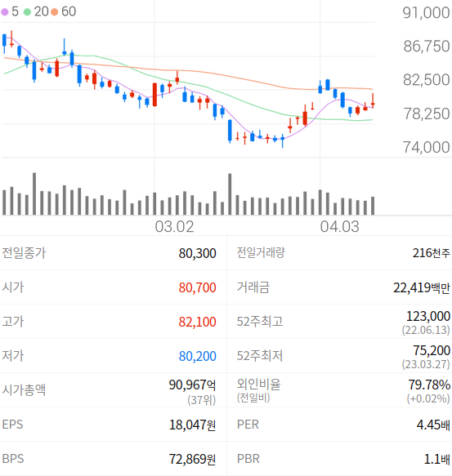This screenshot has height=476, width=452.
Task: Click the PBR label
Action: click(x=248, y=459)
